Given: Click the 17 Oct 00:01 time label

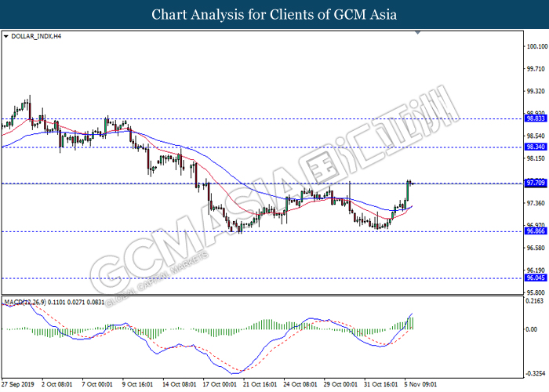Looking at the screenshot, I should coord(220,384).
